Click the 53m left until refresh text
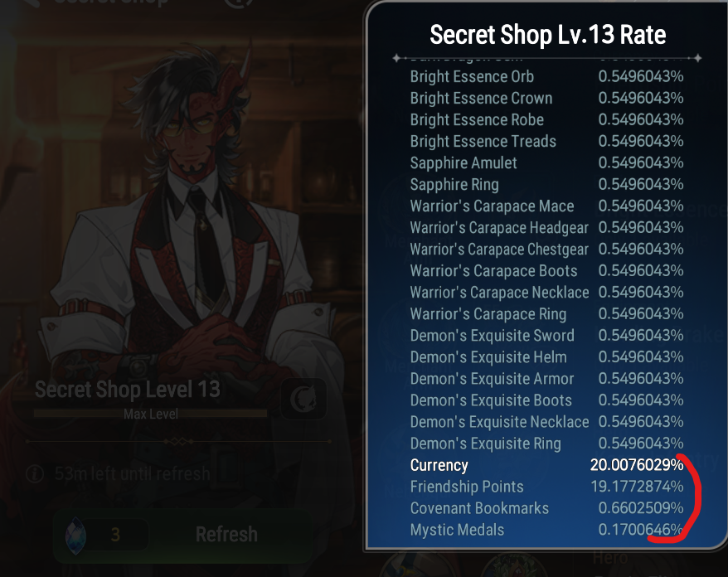 [x=133, y=474]
